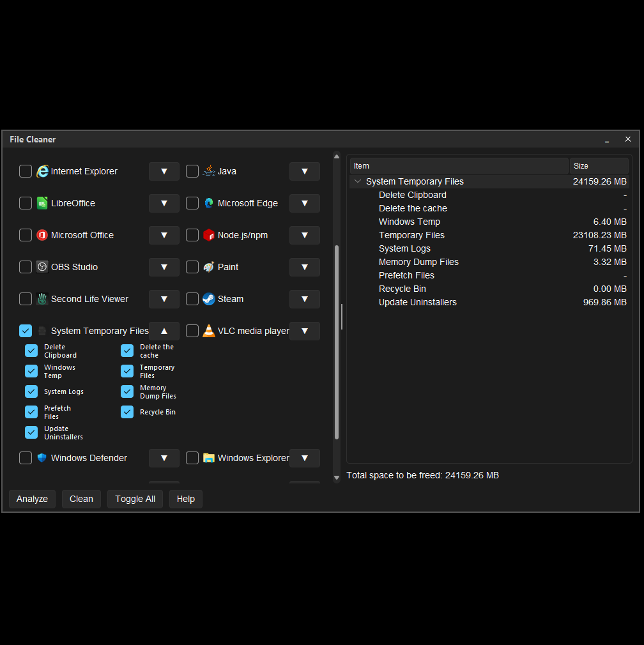Check the Windows Defender checkbox

tap(26, 458)
